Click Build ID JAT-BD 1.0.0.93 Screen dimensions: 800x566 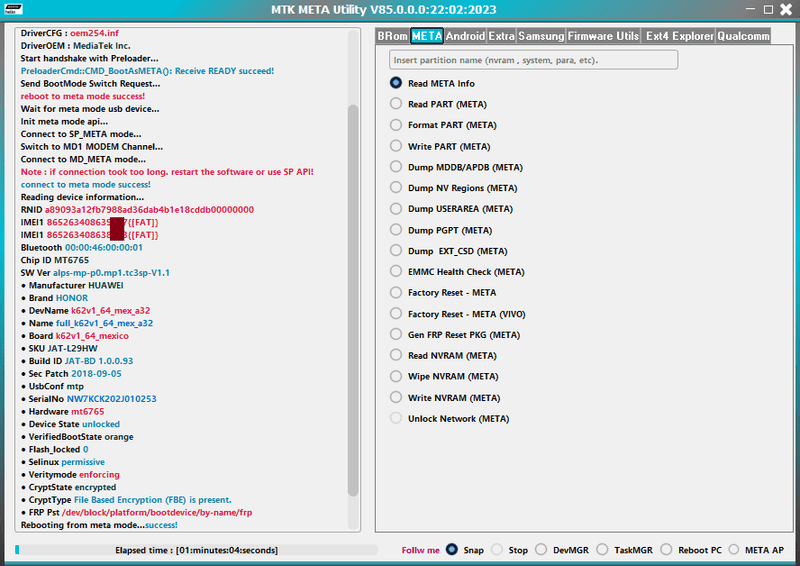[78, 361]
